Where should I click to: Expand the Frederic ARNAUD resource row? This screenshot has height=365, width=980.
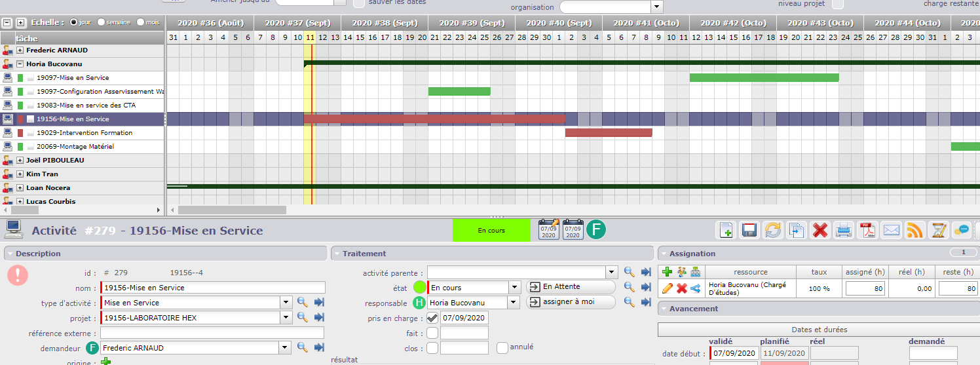[20, 50]
